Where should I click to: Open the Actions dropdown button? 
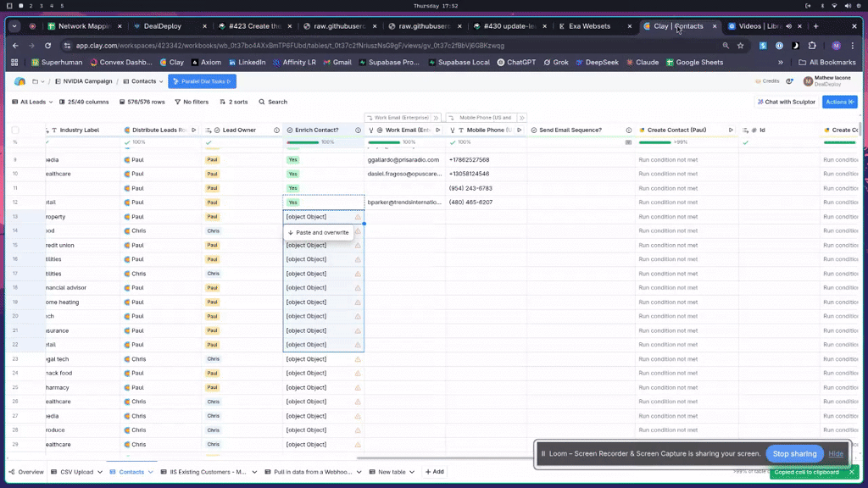[840, 102]
